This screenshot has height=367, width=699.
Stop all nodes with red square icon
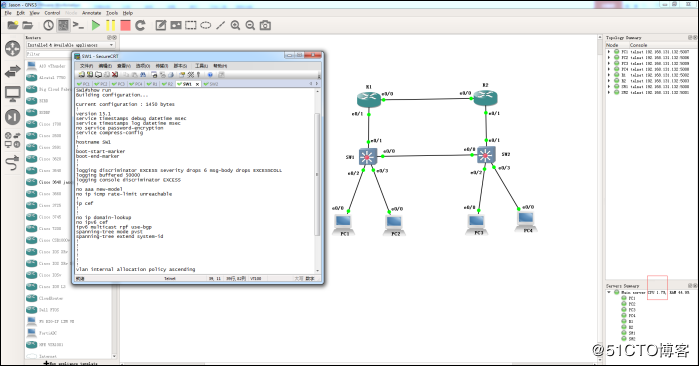tap(125, 25)
